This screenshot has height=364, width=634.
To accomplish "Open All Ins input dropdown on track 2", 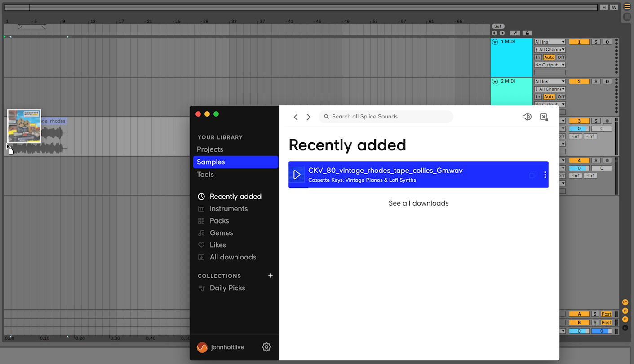I will pyautogui.click(x=550, y=82).
